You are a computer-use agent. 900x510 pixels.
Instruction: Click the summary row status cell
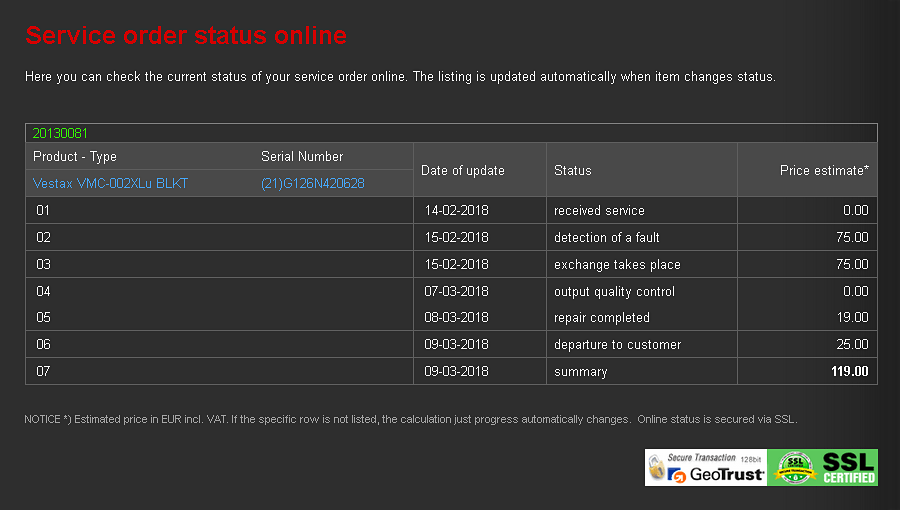coord(580,372)
